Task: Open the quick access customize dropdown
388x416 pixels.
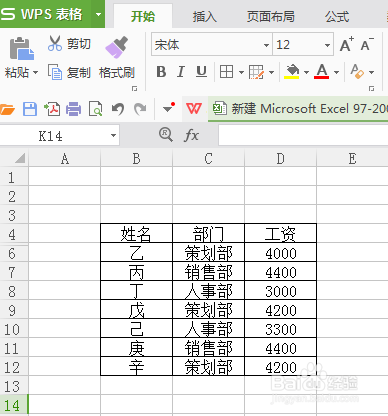Action: pos(169,108)
